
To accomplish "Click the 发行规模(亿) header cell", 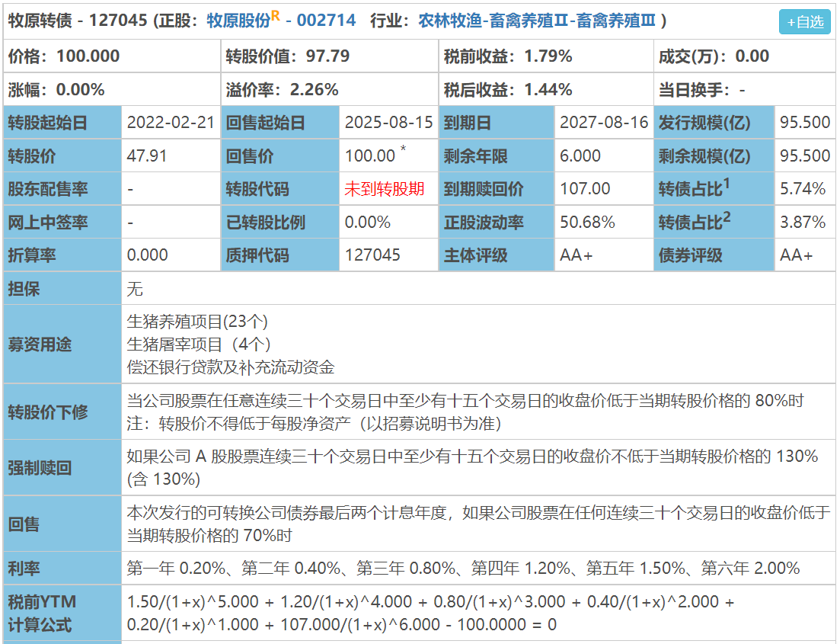I will point(714,122).
